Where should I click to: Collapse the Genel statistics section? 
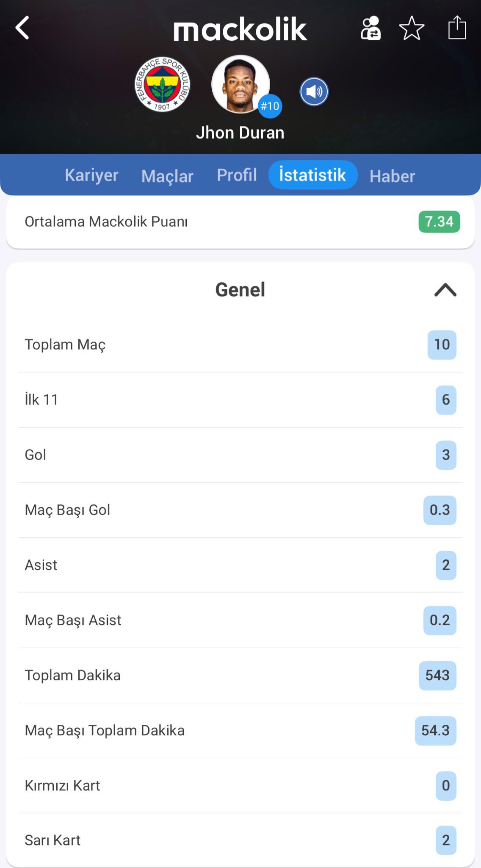click(x=445, y=290)
